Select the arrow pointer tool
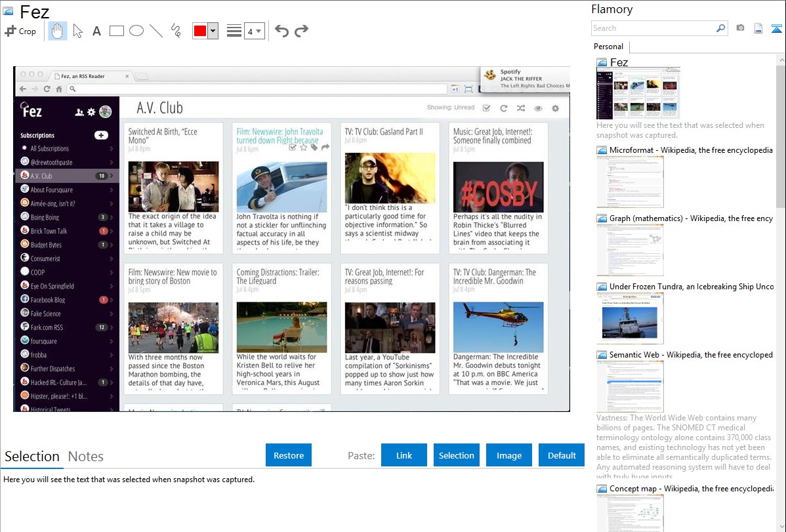The height and width of the screenshot is (532, 786). 77,31
